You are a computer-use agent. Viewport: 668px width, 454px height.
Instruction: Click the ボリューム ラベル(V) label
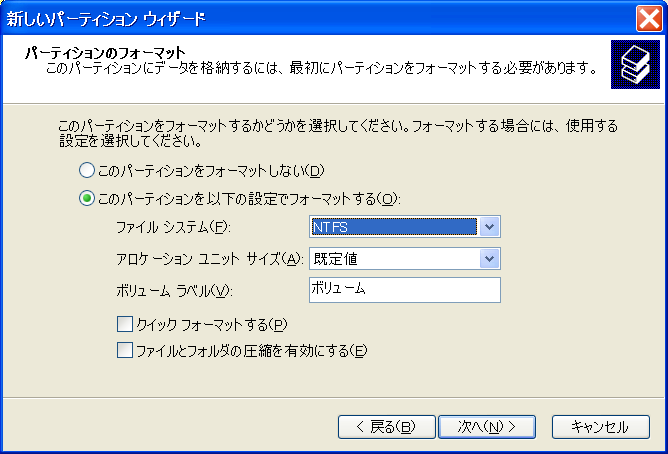[x=174, y=291]
